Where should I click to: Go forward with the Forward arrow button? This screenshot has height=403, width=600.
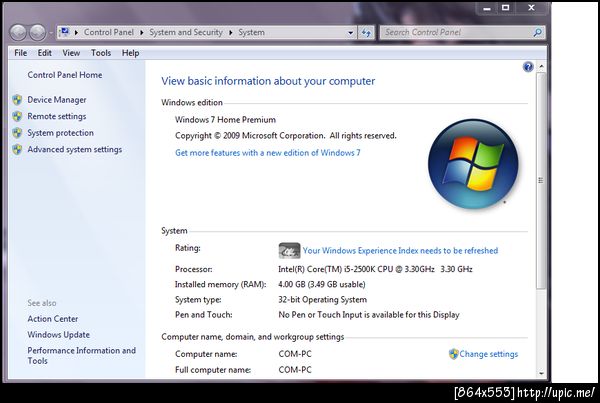tap(38, 33)
